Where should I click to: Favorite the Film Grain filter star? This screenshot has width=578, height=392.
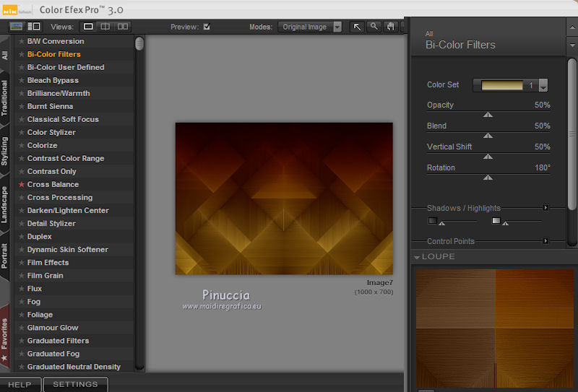click(22, 276)
